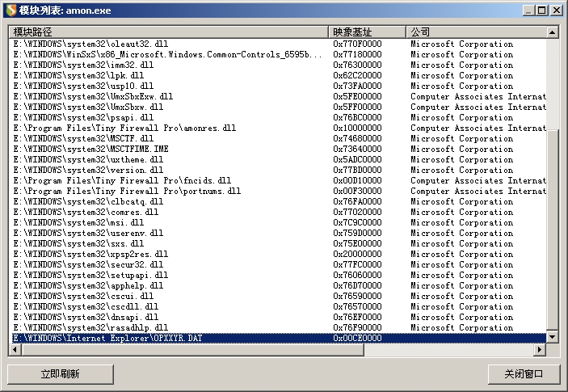The height and width of the screenshot is (392, 568).
Task: Select the version.dll row
Action: click(278, 170)
